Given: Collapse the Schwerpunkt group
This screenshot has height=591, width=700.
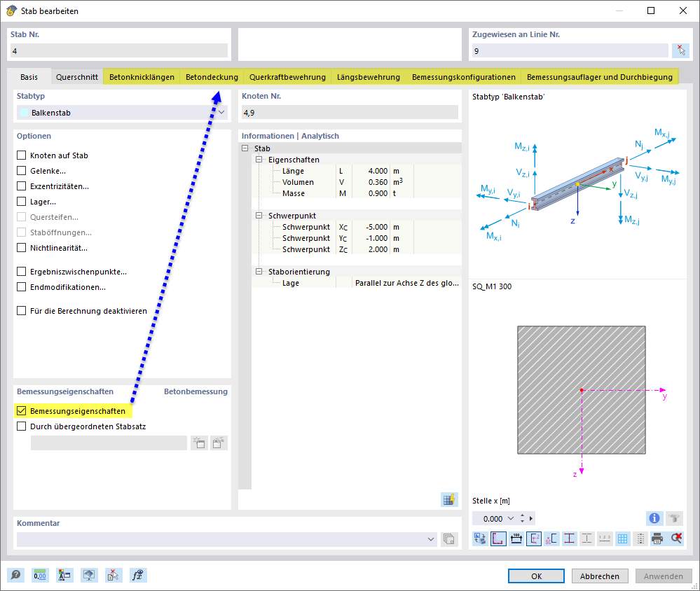Looking at the screenshot, I should (259, 216).
